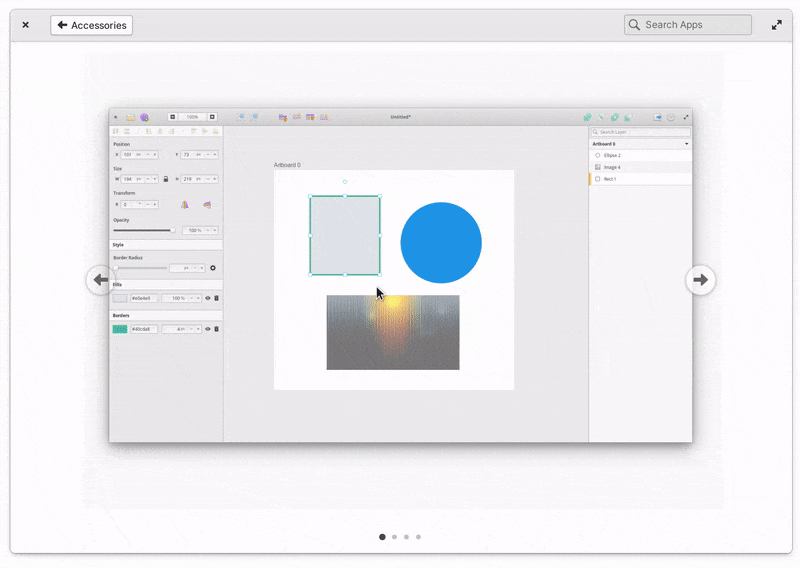
Task: Jump to the second screenshot dot
Action: [394, 537]
